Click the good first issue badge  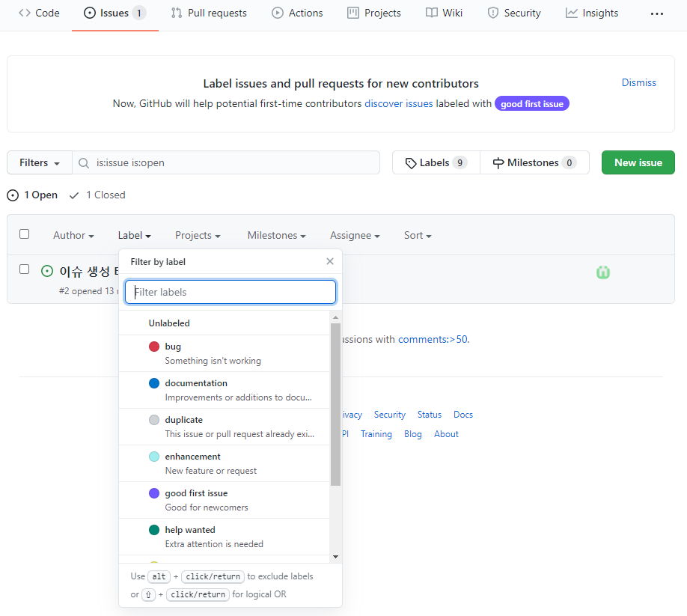532,104
